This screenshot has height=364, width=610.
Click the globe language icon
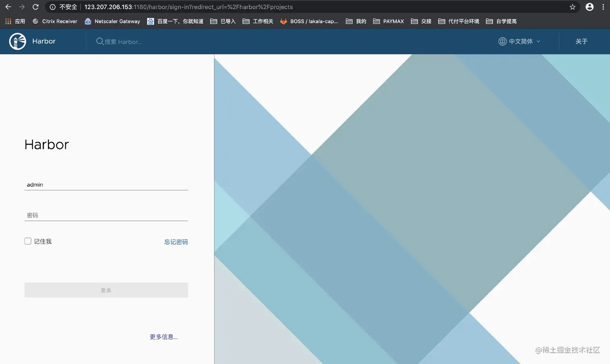click(x=502, y=41)
